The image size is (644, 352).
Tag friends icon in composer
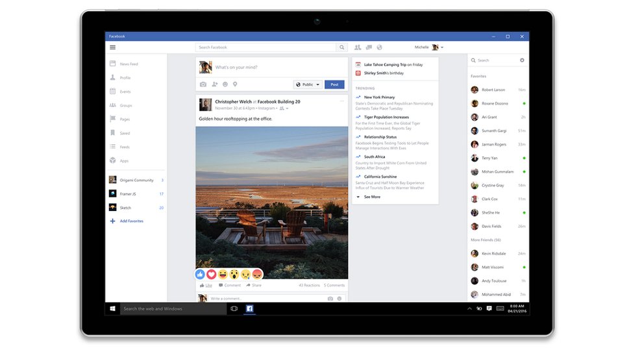click(214, 84)
